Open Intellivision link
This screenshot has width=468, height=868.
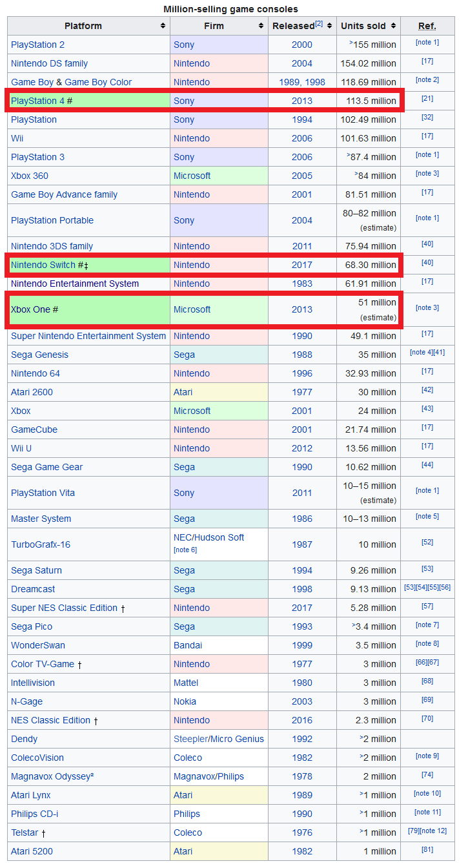[33, 683]
